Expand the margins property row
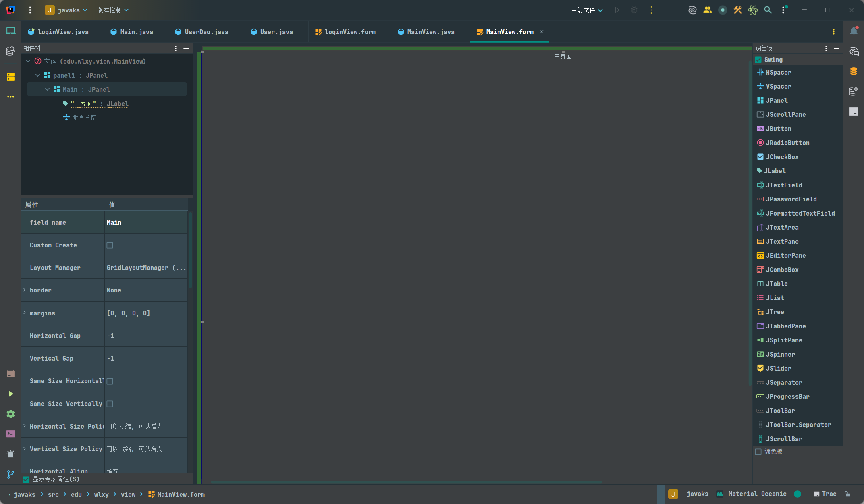The width and height of the screenshot is (864, 504). (x=25, y=313)
